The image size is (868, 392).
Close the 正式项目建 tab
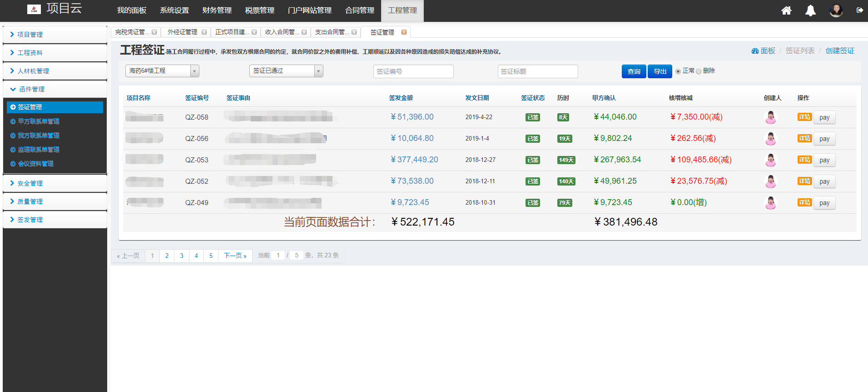point(254,32)
